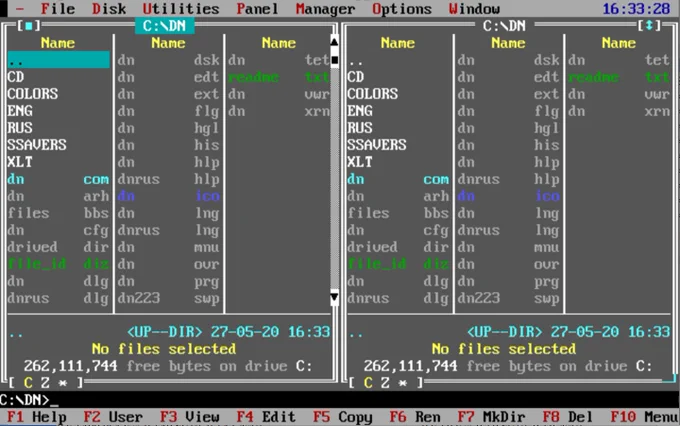Select dnrus.hlp in the left panel
This screenshot has height=426, width=680.
coord(169,179)
